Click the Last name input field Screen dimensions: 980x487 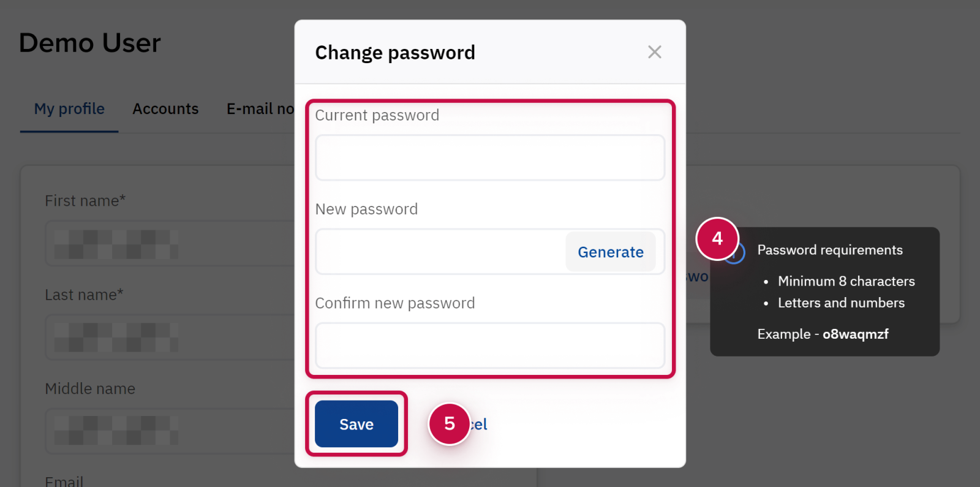tap(171, 338)
